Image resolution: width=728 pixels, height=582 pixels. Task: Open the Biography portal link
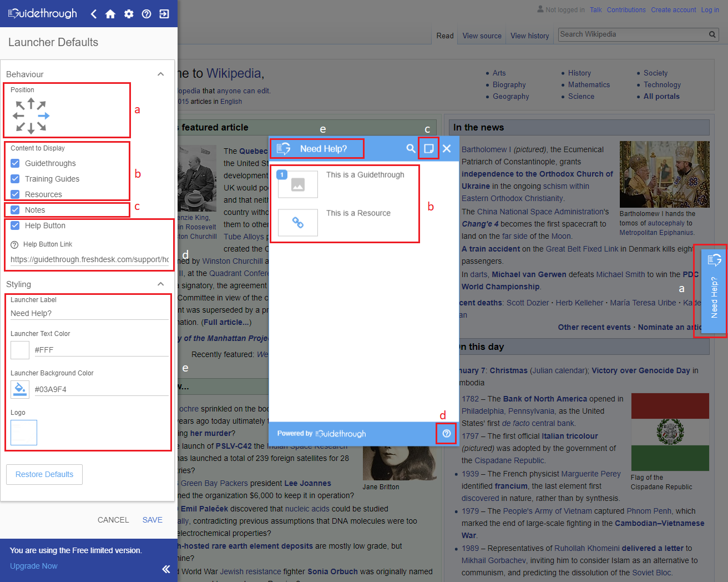pyautogui.click(x=509, y=84)
